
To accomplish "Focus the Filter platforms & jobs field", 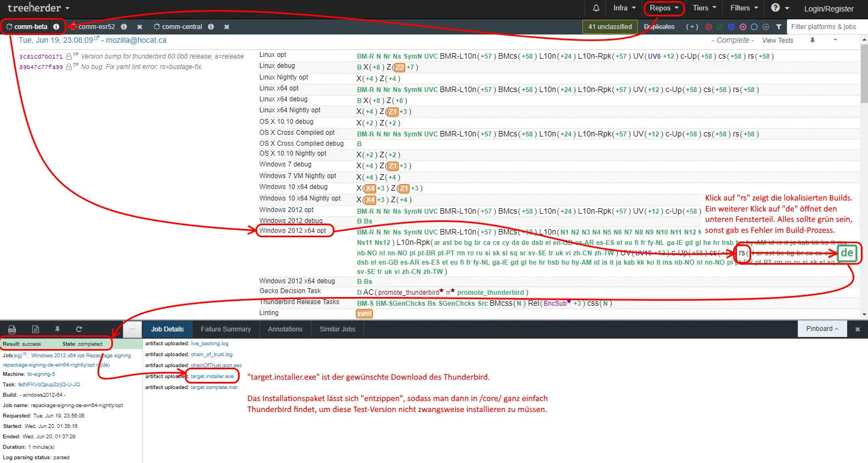I will [827, 26].
